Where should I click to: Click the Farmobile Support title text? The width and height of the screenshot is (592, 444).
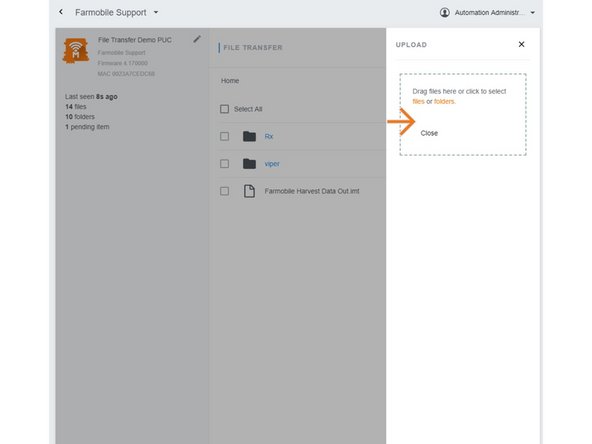click(111, 12)
